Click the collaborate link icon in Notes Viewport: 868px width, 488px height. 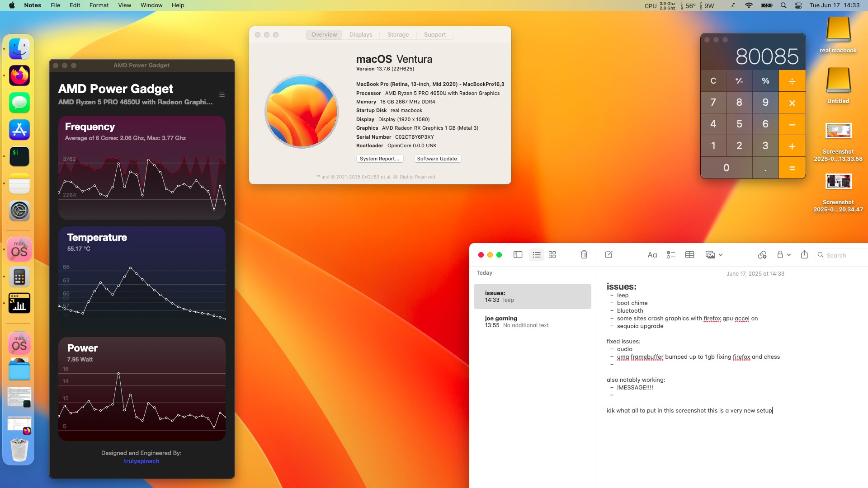pos(762,255)
